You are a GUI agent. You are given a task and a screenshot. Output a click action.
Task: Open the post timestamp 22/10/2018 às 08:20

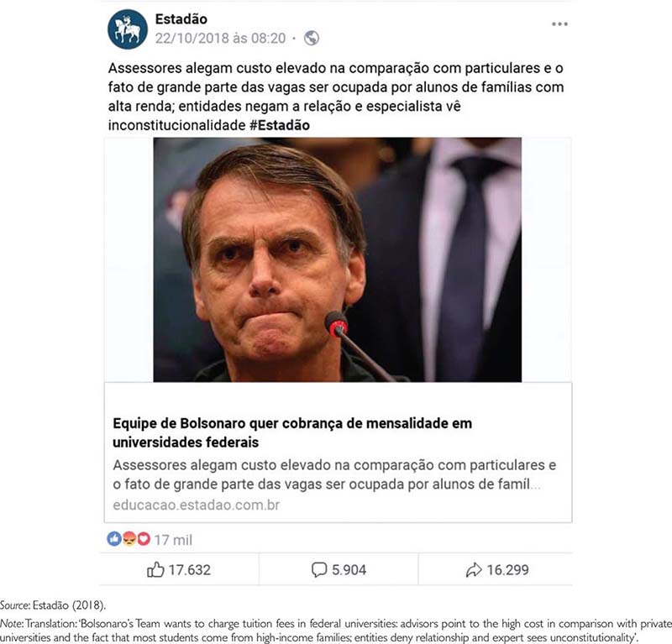220,38
